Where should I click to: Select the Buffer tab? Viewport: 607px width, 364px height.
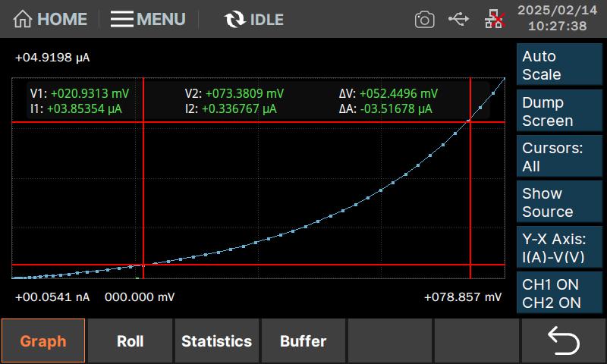click(303, 341)
